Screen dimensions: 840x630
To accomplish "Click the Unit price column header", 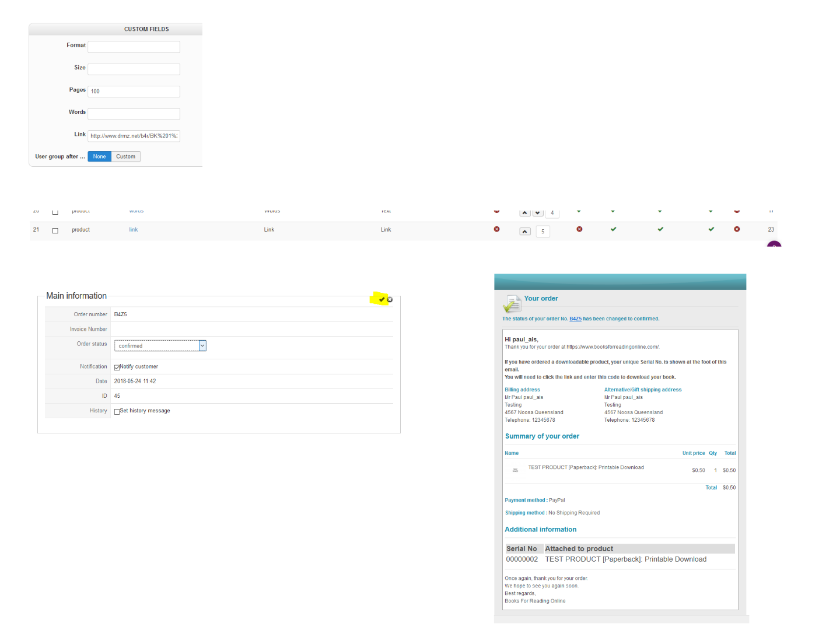I will (x=694, y=453).
